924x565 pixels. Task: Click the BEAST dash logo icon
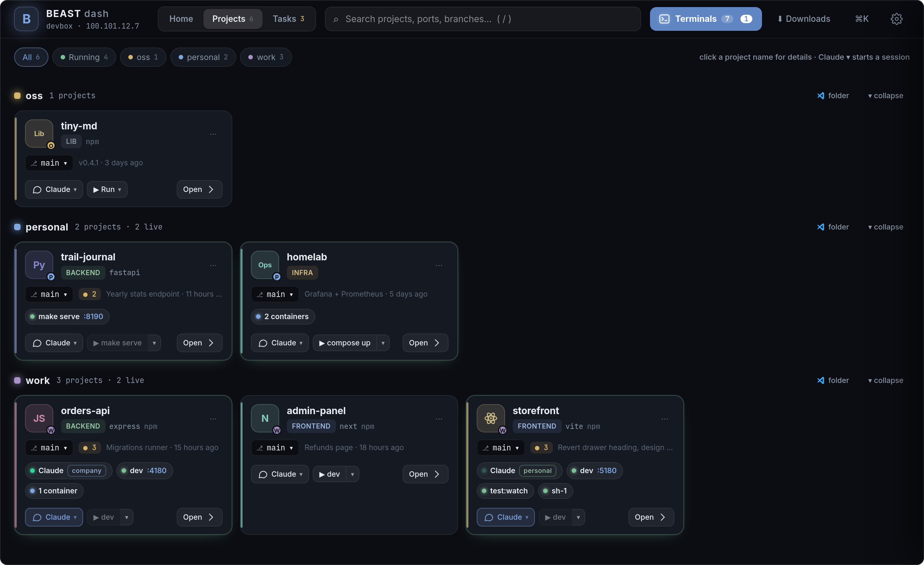tap(26, 19)
